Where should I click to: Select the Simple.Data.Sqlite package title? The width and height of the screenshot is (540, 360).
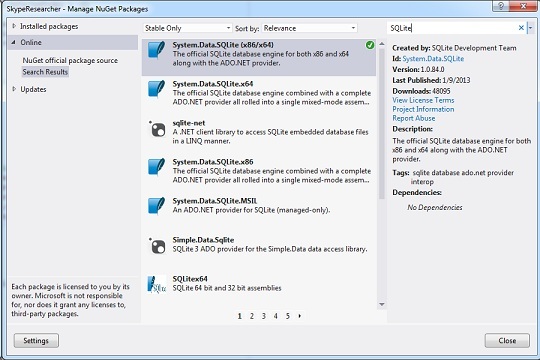pos(203,240)
